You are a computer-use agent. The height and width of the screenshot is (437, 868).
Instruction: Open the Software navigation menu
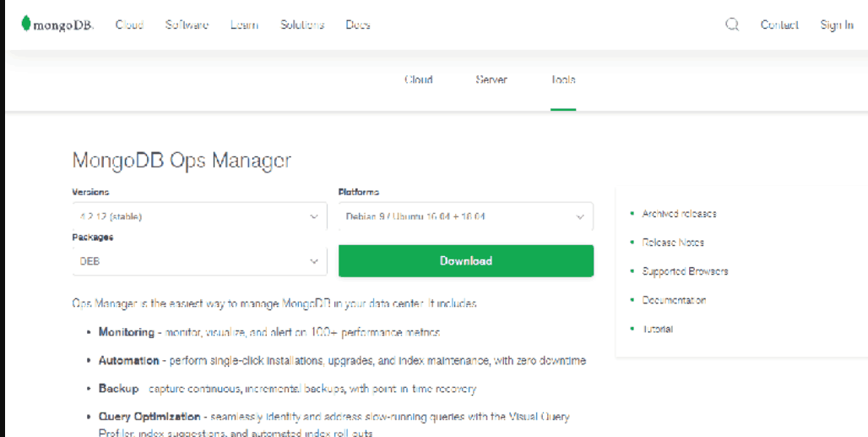[187, 25]
